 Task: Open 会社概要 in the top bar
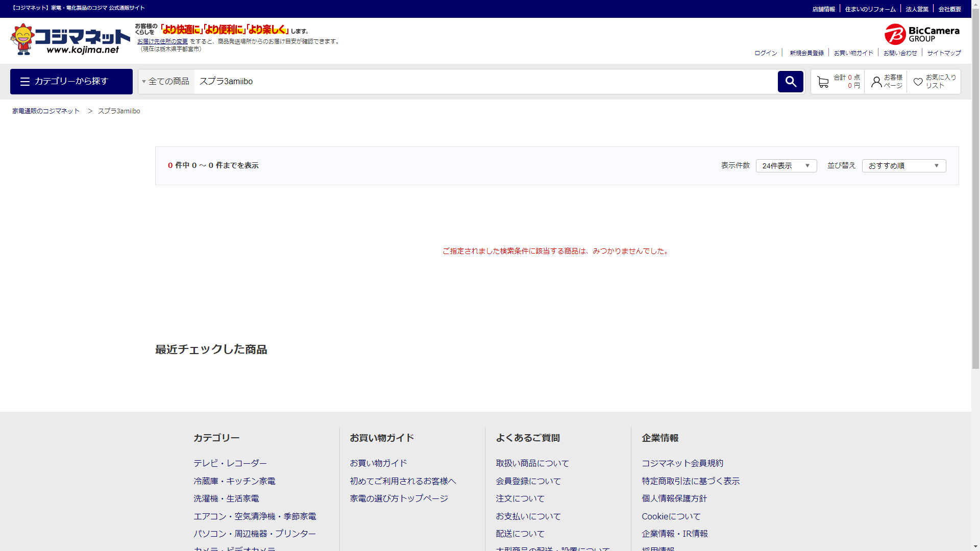pos(949,9)
